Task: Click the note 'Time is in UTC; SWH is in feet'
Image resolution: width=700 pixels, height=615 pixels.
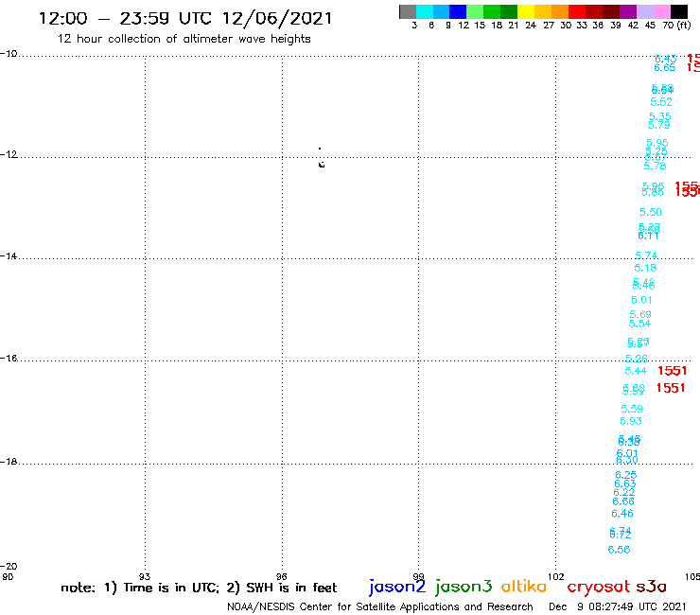Action: tap(199, 588)
